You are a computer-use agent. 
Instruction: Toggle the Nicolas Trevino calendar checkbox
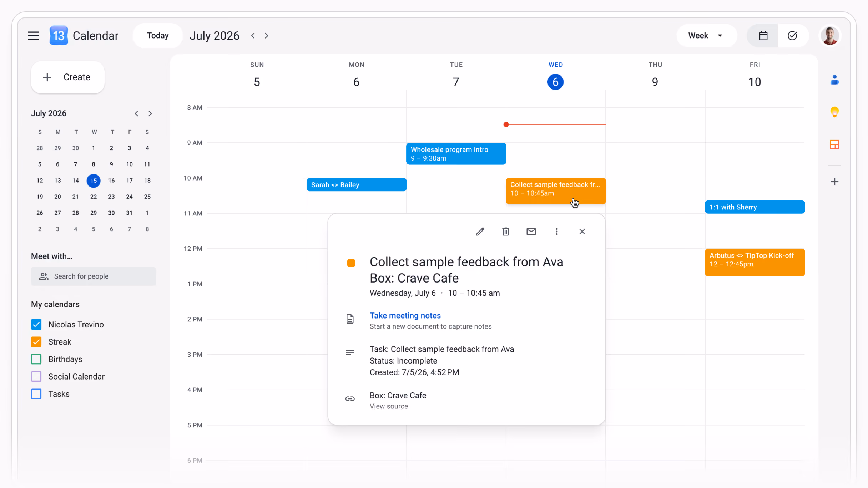[x=36, y=325]
